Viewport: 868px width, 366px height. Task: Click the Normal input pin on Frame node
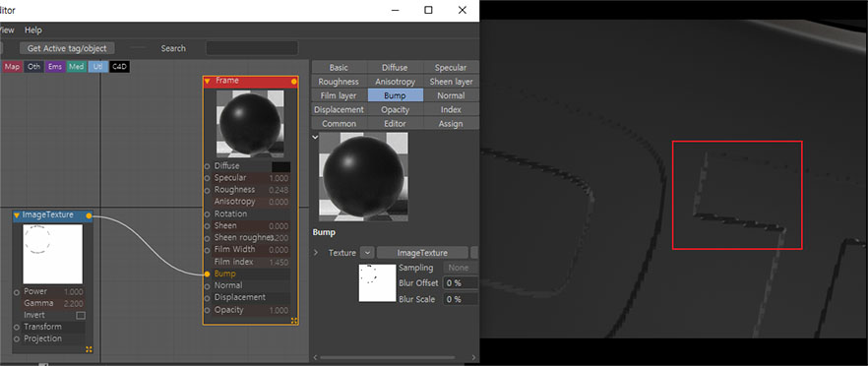tap(207, 285)
